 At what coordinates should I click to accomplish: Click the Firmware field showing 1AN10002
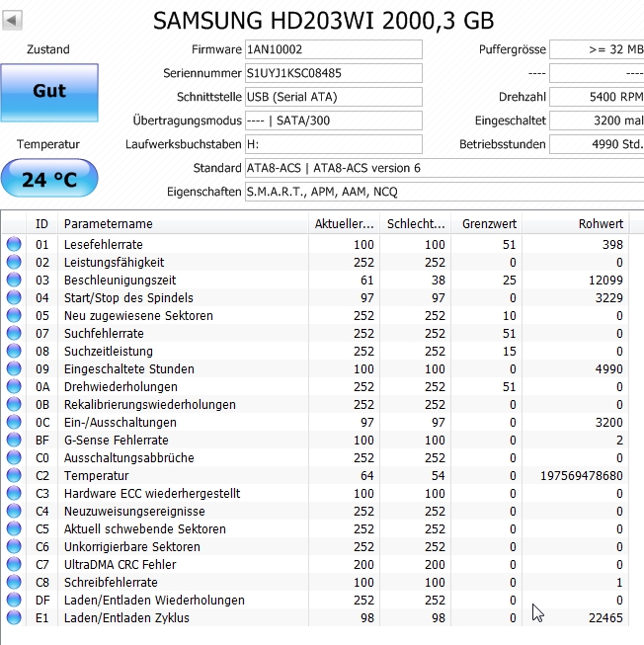pyautogui.click(x=334, y=49)
